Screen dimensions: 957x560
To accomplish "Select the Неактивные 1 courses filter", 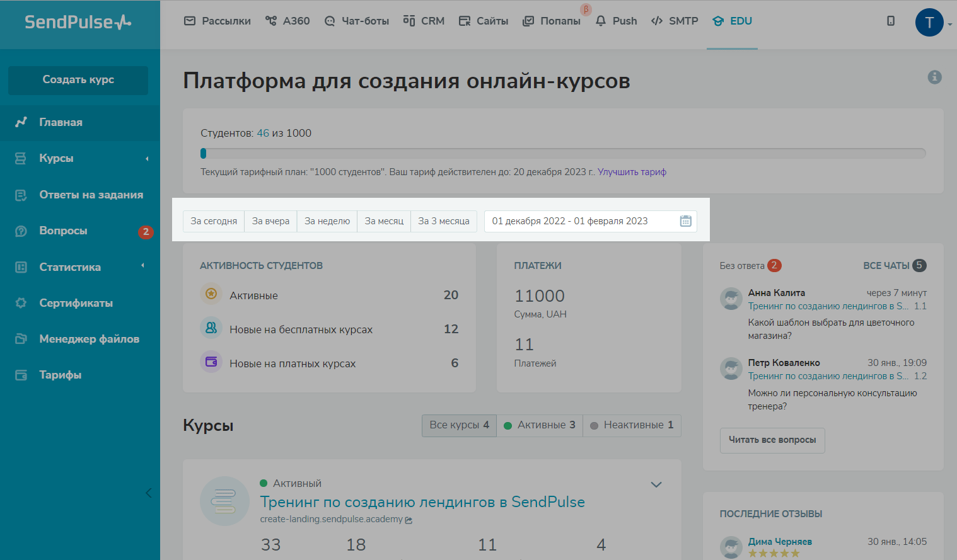I will (x=632, y=425).
